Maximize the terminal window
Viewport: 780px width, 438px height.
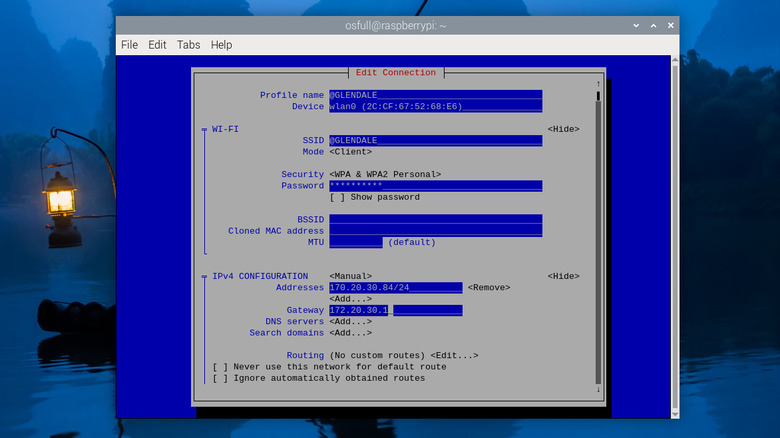[x=653, y=25]
